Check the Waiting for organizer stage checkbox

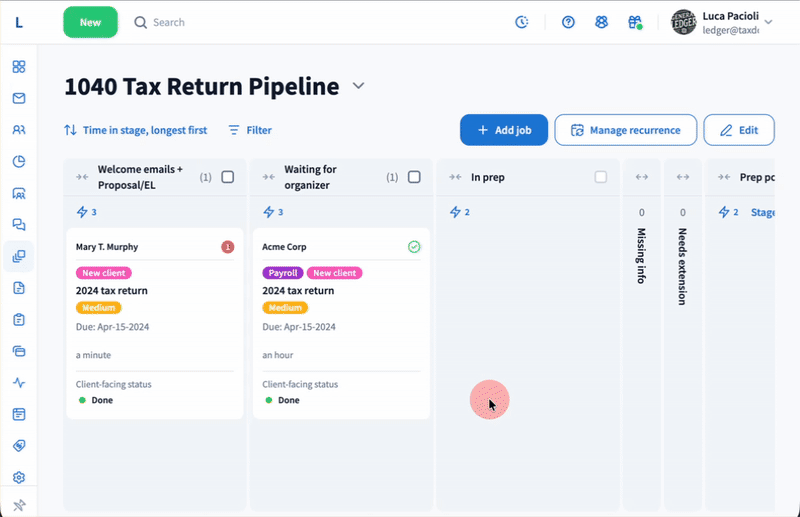tap(414, 177)
